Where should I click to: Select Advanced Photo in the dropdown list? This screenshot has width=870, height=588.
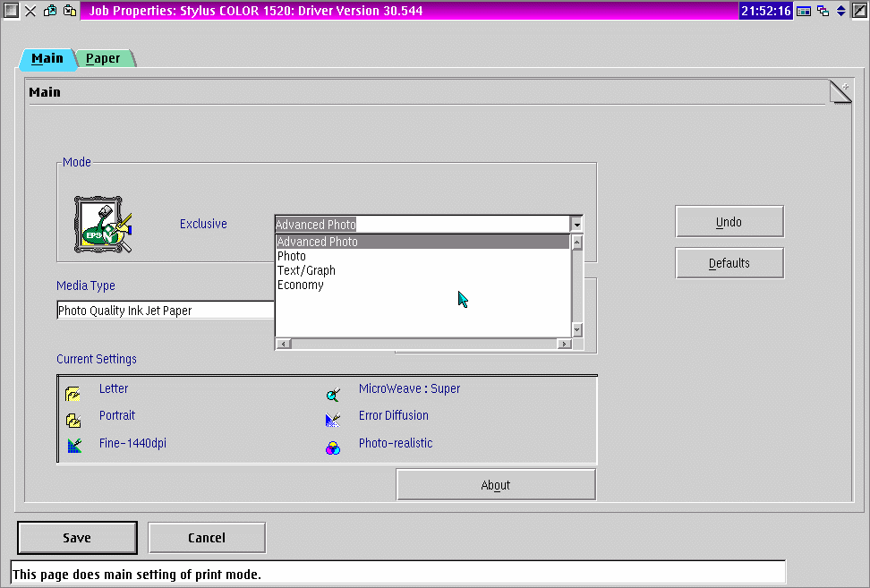[x=422, y=242]
